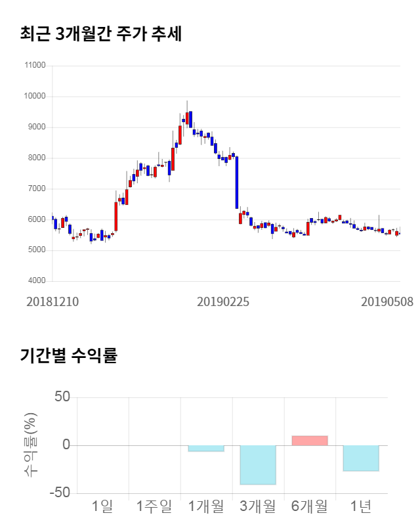Click the large blue 3개월 negative return bar
This screenshot has height=532, width=420.
[257, 465]
